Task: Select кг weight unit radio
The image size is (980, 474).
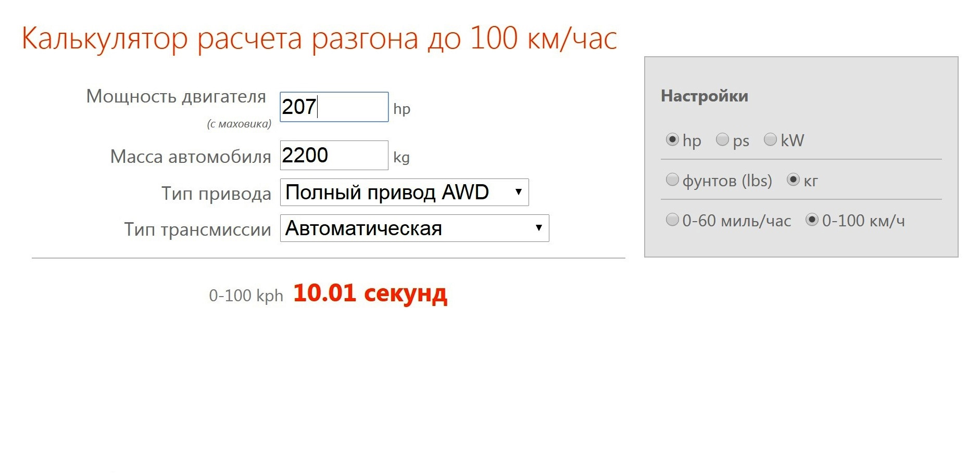Action: 793,180
